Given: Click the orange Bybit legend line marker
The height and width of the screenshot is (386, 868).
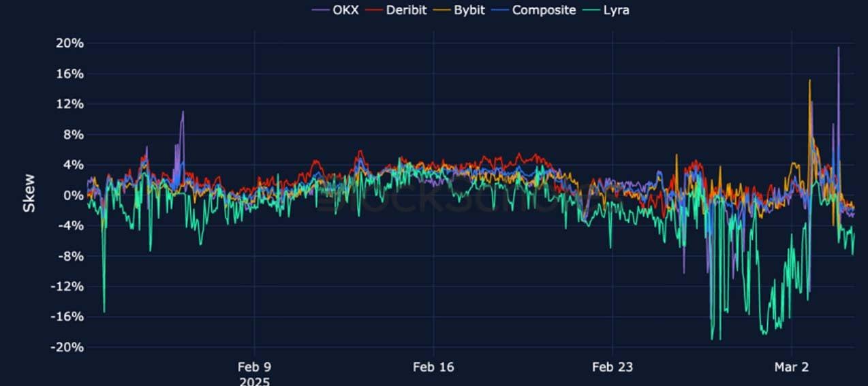Looking at the screenshot, I should tap(442, 10).
